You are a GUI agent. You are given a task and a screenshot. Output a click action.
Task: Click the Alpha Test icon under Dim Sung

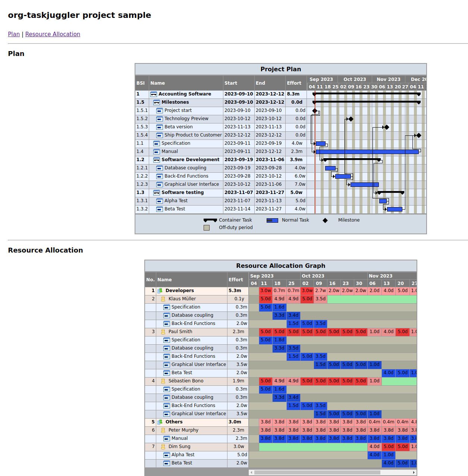(167, 455)
